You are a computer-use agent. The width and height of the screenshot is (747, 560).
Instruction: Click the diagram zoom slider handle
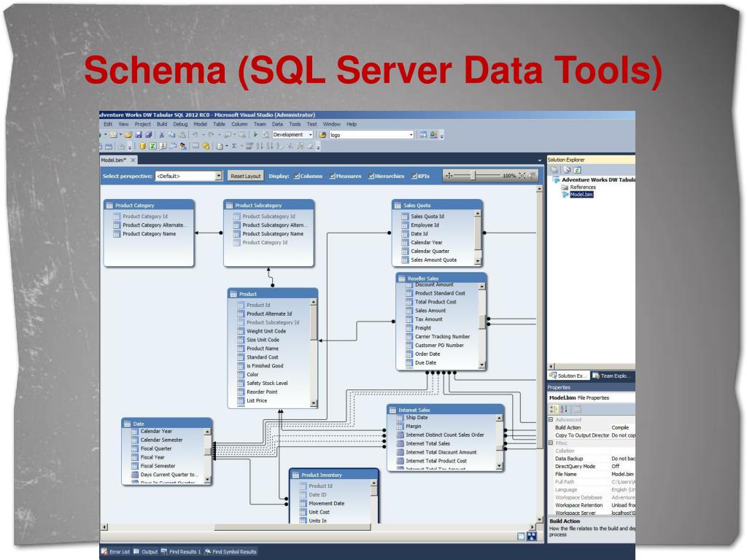coord(473,176)
